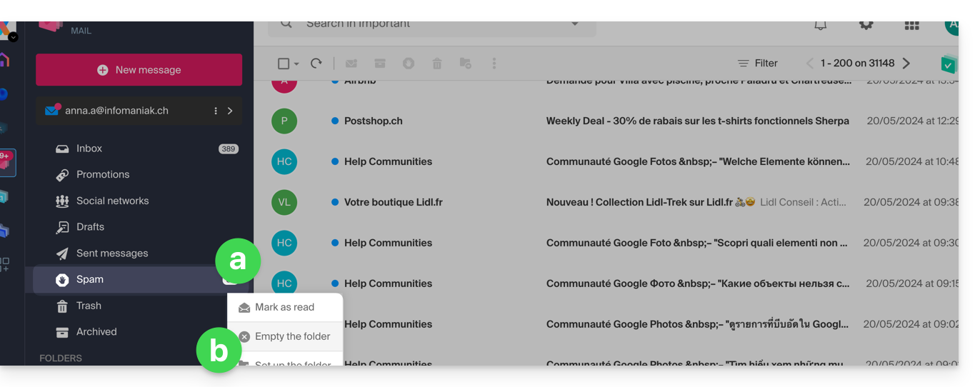980x387 pixels.
Task: Open the Inbox folder
Action: [x=89, y=149]
